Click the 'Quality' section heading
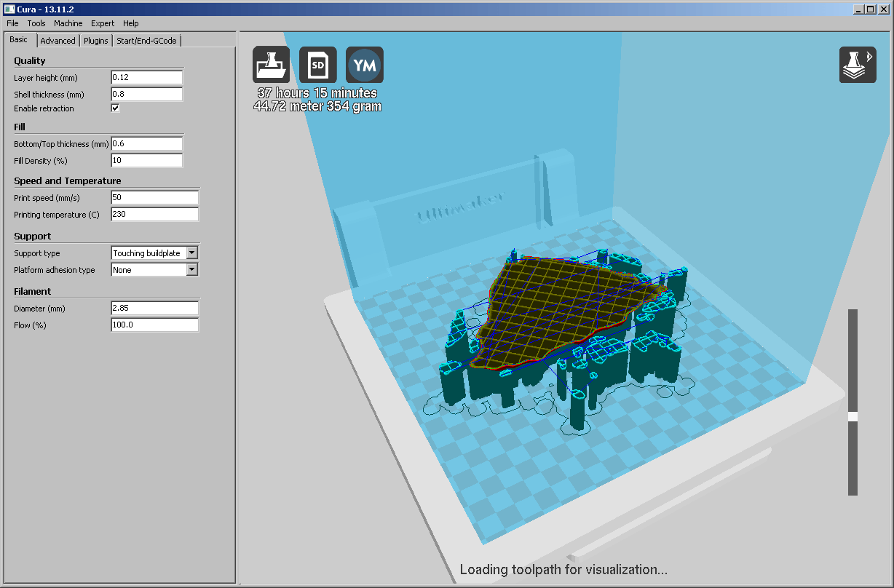This screenshot has height=588, width=894. 29,60
